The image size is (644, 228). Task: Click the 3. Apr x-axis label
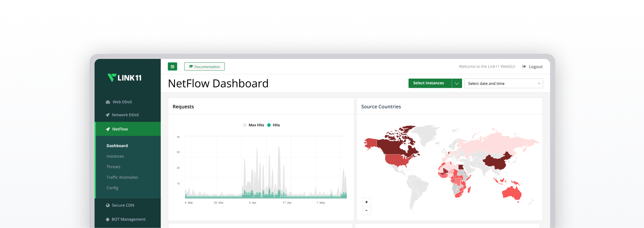[x=252, y=203]
